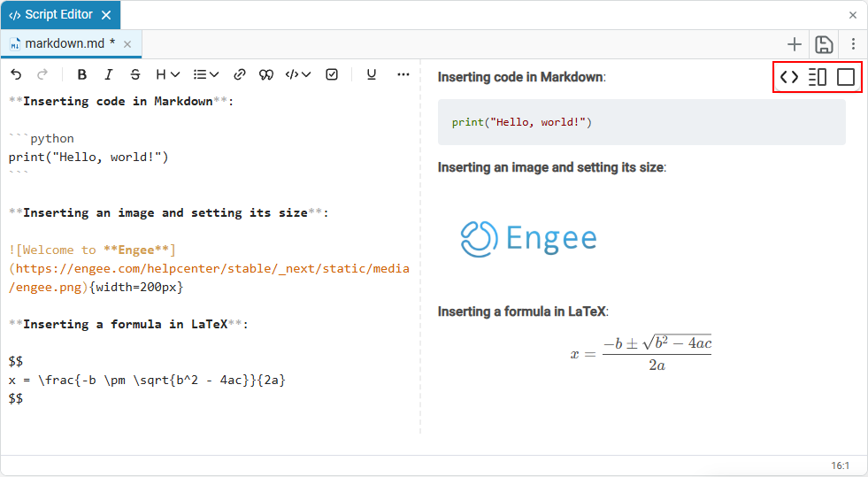Image resolution: width=868 pixels, height=477 pixels.
Task: Open more toolbar options (three dots)
Action: [x=403, y=74]
